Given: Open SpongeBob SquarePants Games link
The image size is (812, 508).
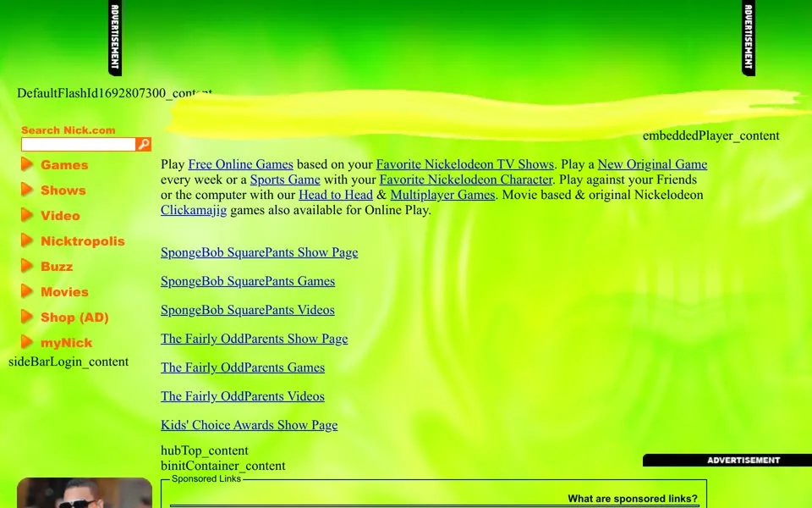Looking at the screenshot, I should (x=248, y=281).
